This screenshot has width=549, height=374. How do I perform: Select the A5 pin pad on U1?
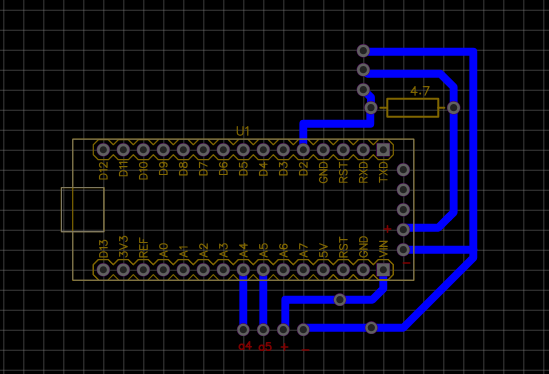(263, 270)
